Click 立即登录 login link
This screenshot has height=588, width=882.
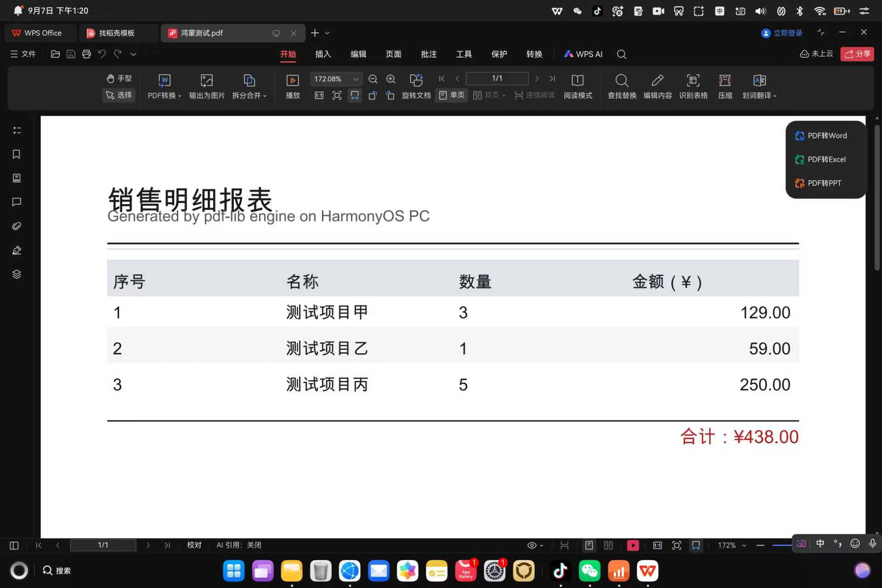pyautogui.click(x=782, y=33)
